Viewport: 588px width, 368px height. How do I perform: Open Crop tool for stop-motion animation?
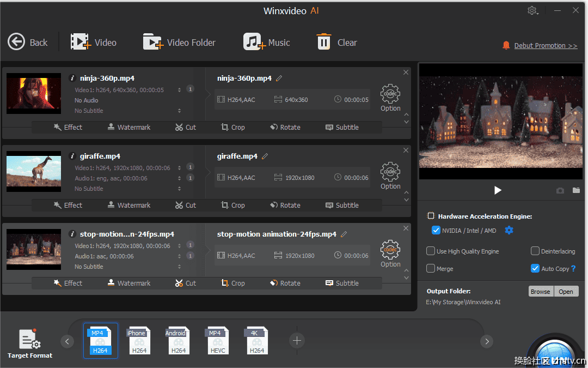[233, 283]
